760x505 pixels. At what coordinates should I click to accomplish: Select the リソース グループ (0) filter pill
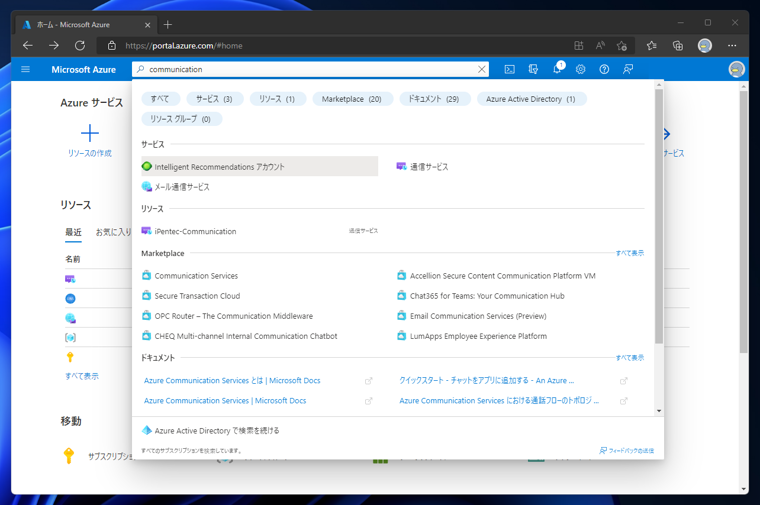[x=181, y=119]
